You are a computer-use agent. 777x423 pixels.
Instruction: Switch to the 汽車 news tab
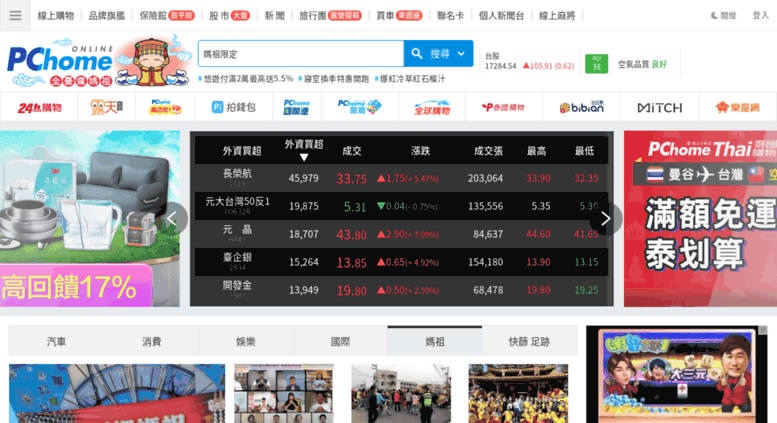click(56, 341)
